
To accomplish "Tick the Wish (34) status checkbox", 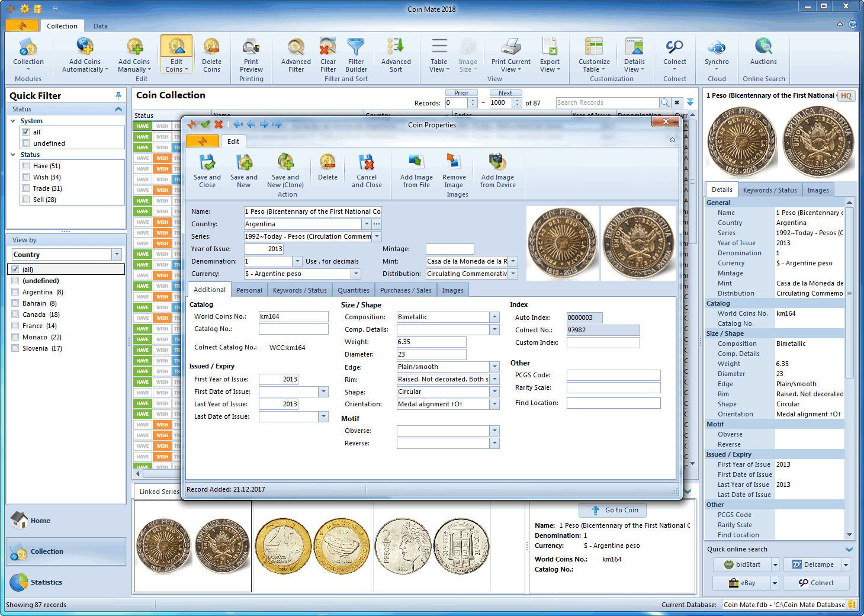I will click(26, 177).
